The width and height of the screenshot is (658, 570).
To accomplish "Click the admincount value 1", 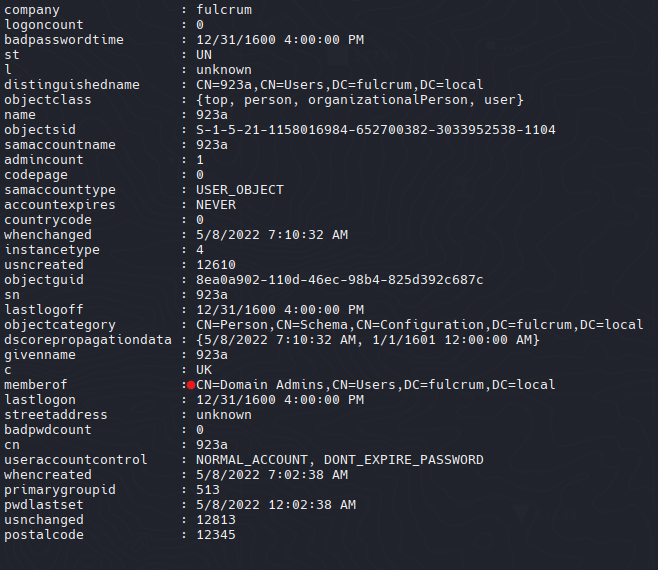I will tap(200, 160).
